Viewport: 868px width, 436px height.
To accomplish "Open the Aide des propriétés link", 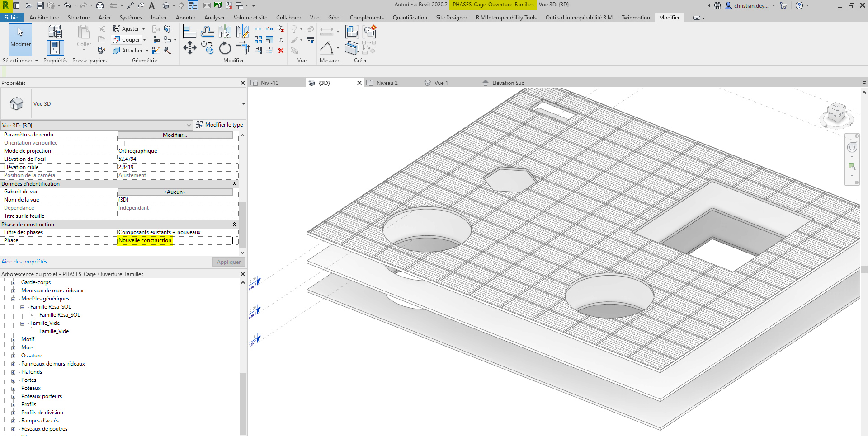I will point(24,262).
